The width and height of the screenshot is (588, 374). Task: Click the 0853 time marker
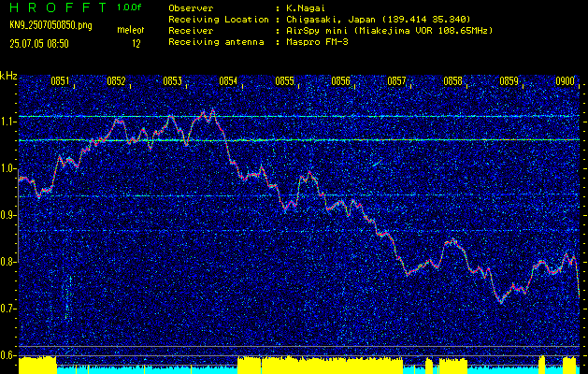[x=173, y=80]
